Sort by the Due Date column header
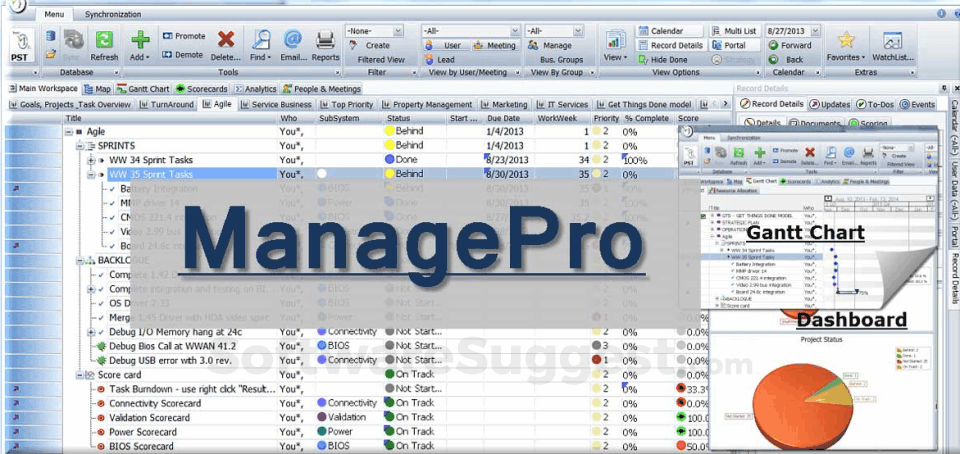This screenshot has width=960, height=454. (x=508, y=118)
